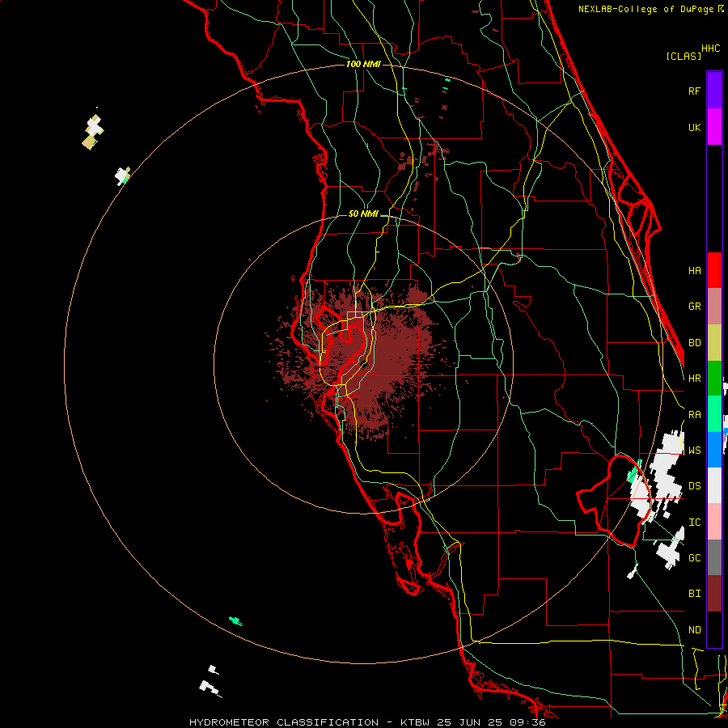Screen dimensions: 728x728
Task: Click the RA legend label
Action: (694, 415)
